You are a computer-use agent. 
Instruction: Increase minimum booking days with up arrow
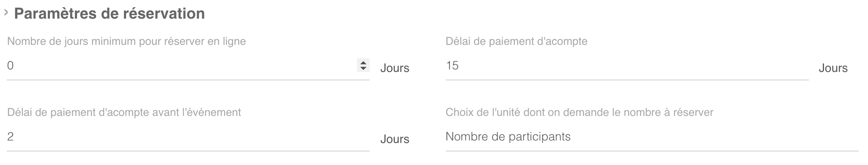point(363,62)
